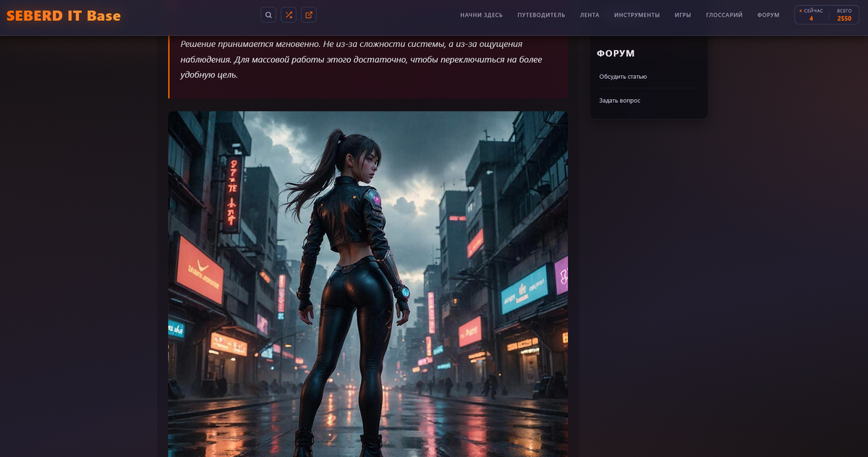This screenshot has width=868, height=457.
Task: Click the shuffle random article icon
Action: [289, 15]
